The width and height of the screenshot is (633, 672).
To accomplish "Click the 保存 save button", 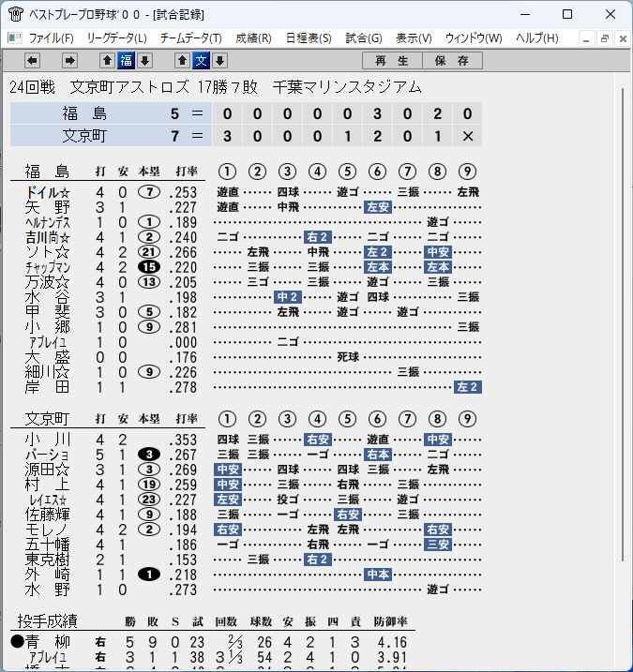I will pyautogui.click(x=452, y=60).
